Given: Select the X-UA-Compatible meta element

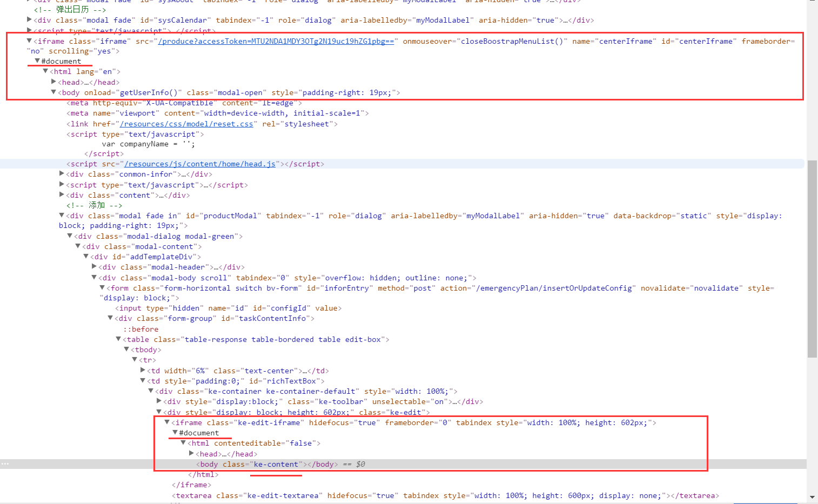Looking at the screenshot, I should pyautogui.click(x=184, y=103).
